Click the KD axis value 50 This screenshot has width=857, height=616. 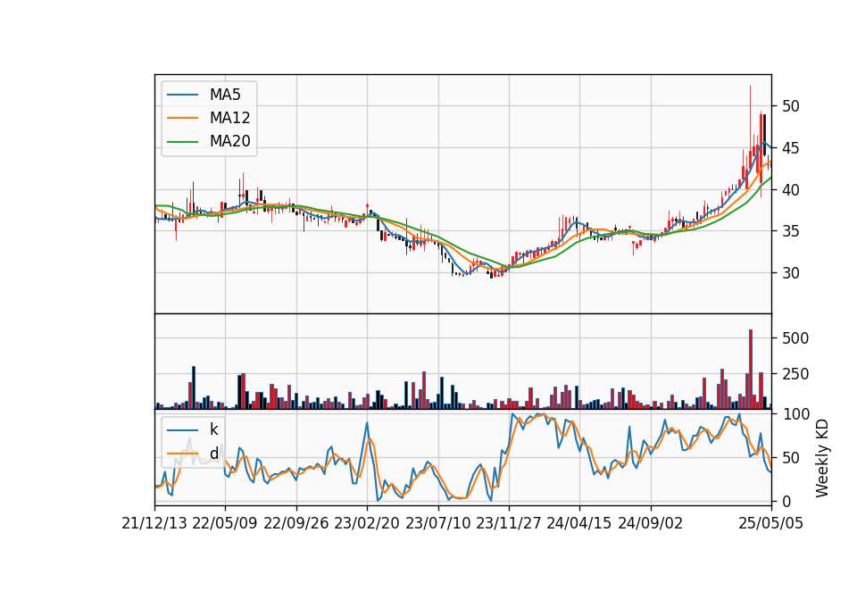pyautogui.click(x=791, y=457)
